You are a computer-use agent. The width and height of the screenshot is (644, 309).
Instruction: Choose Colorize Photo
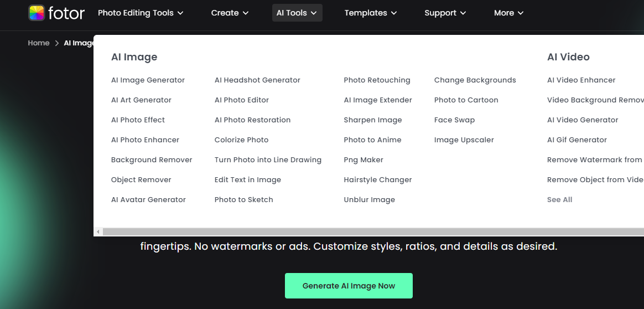point(241,140)
